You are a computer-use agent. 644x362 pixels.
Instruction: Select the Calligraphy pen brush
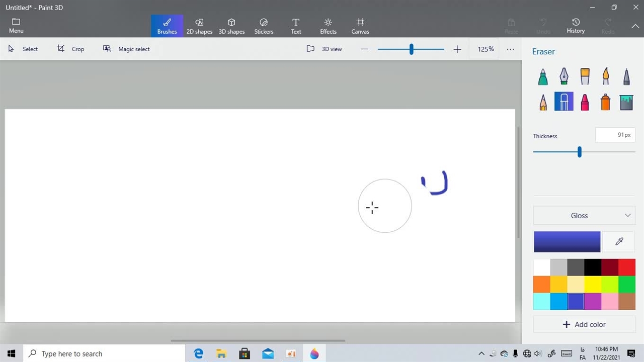(x=564, y=77)
